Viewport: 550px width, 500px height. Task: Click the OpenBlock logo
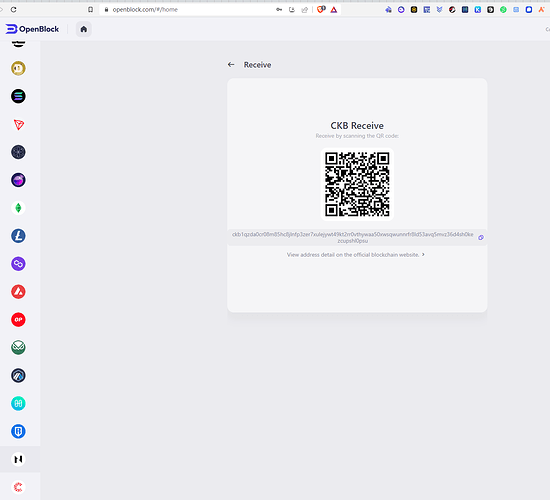[x=32, y=29]
